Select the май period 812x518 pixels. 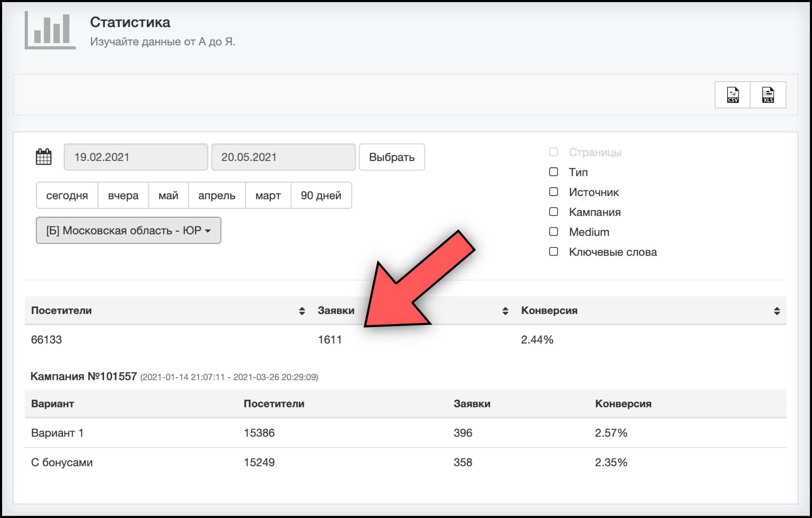point(168,195)
